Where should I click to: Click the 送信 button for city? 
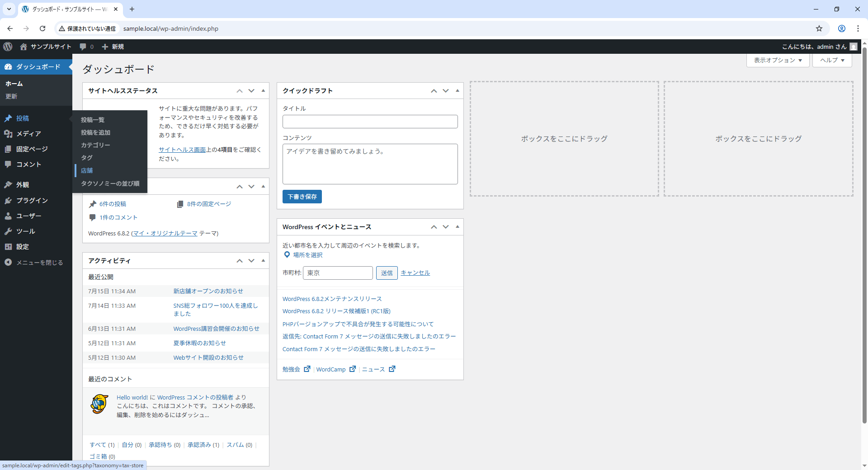pyautogui.click(x=387, y=273)
